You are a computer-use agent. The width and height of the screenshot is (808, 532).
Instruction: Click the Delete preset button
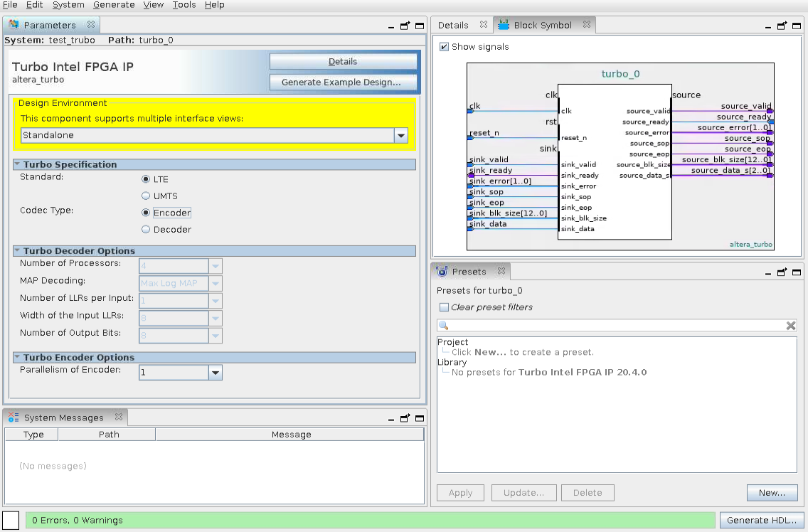click(588, 493)
